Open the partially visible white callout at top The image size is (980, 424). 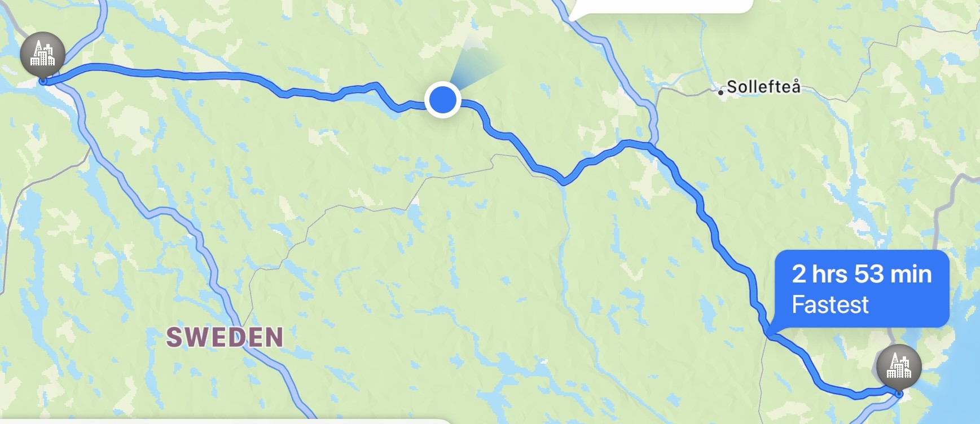(x=660, y=7)
